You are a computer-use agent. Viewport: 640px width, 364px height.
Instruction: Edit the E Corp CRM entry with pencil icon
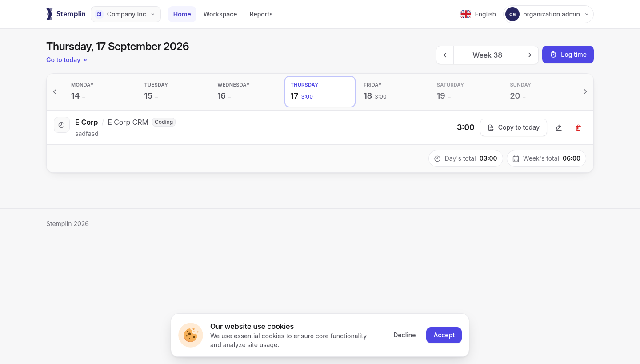(x=559, y=127)
